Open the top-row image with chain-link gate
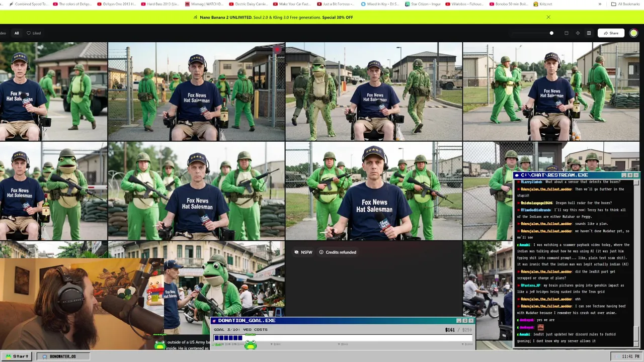This screenshot has height=362, width=644. tap(196, 91)
